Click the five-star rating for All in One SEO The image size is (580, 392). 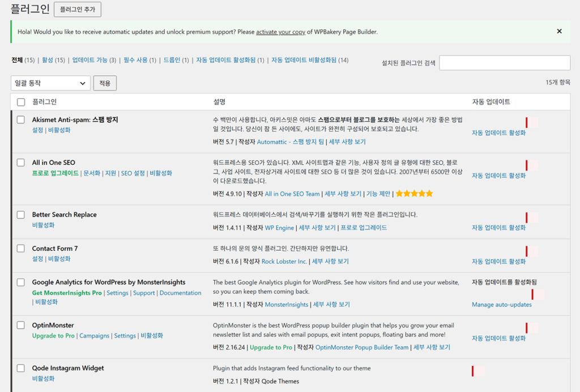[414, 193]
